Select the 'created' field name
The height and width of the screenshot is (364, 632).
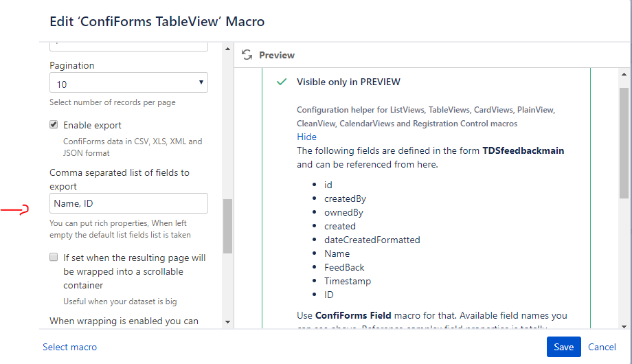(x=340, y=226)
